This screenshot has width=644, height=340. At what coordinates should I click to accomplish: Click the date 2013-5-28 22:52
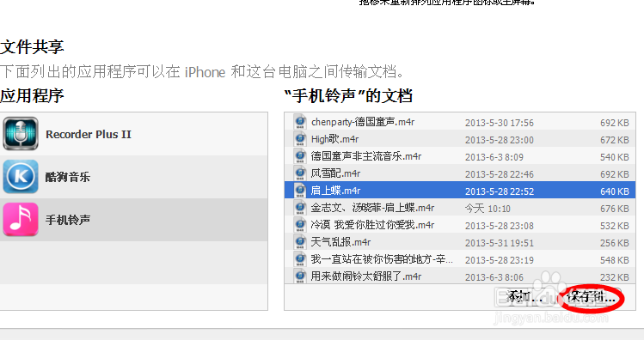[x=499, y=191]
